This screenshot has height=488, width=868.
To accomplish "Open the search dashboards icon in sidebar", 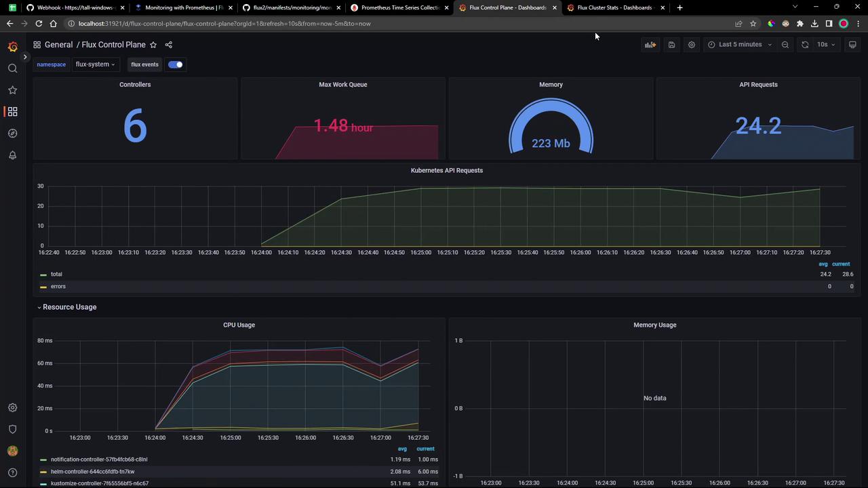I will [12, 68].
